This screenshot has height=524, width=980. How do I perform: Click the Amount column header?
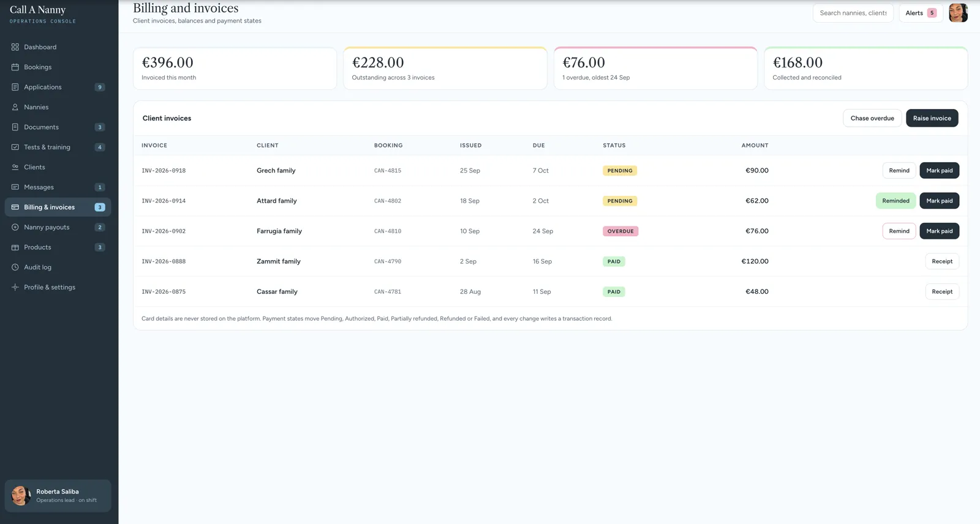coord(755,146)
